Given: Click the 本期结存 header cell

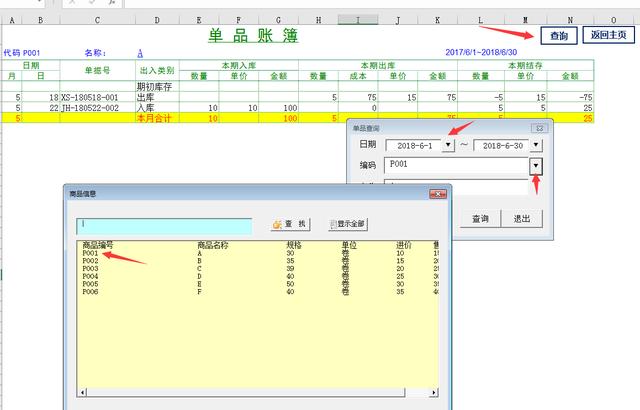Looking at the screenshot, I should 526,65.
